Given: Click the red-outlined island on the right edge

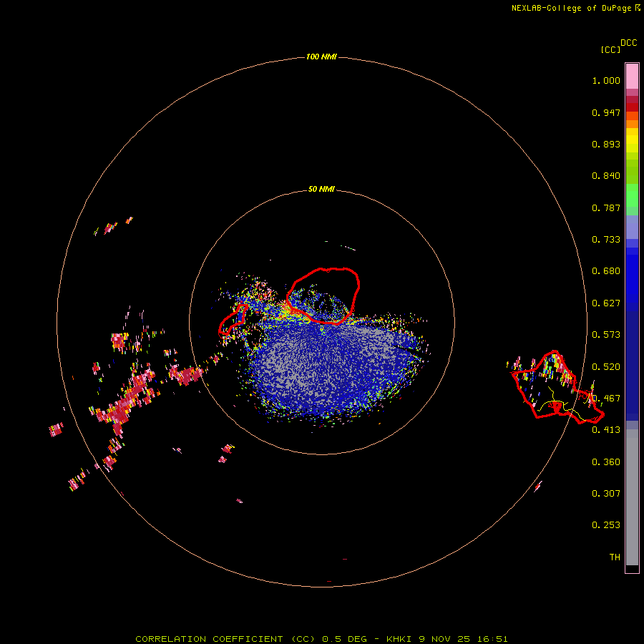Looking at the screenshot, I should click(x=557, y=387).
